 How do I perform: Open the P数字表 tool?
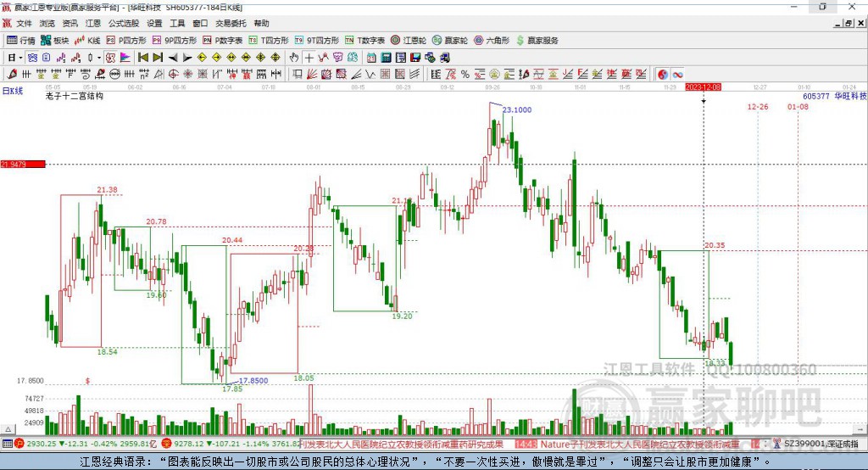point(223,41)
